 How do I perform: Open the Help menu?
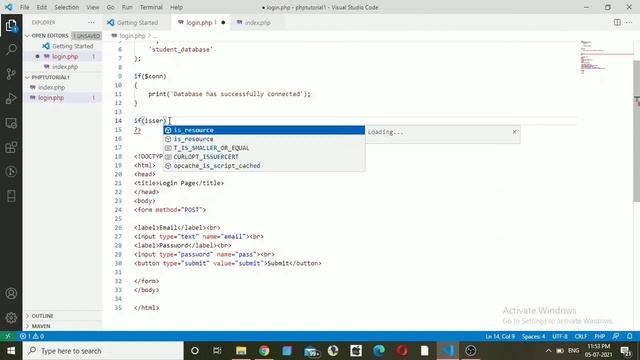[x=176, y=7]
